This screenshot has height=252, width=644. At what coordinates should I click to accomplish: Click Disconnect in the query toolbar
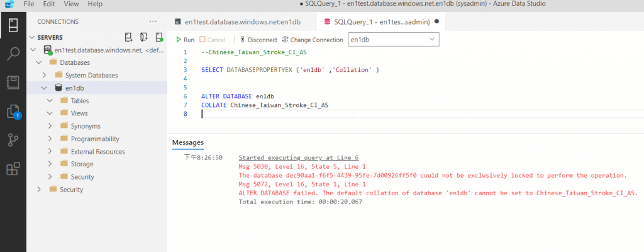[258, 40]
